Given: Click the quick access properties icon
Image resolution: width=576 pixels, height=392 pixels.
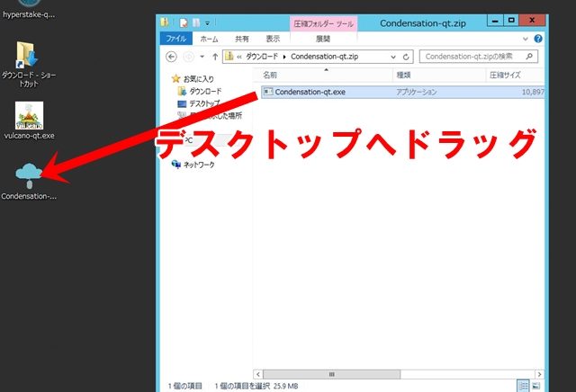Looking at the screenshot, I should [184, 23].
